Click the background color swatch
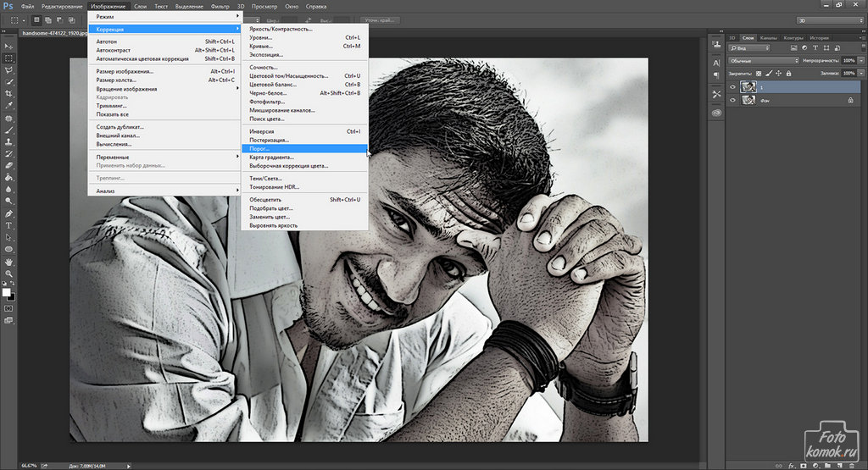This screenshot has width=868, height=470. point(11,297)
